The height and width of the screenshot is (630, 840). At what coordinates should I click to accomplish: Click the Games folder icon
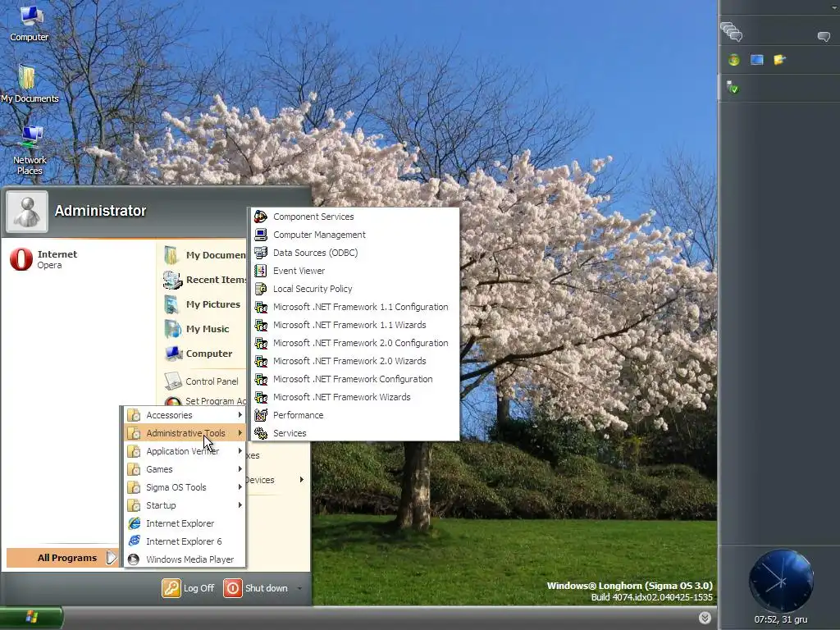click(x=134, y=469)
